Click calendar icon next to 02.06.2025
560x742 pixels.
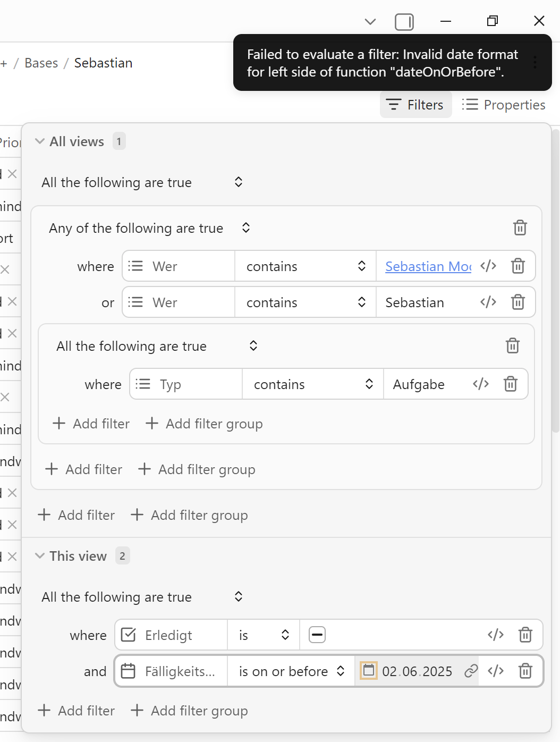click(x=369, y=671)
